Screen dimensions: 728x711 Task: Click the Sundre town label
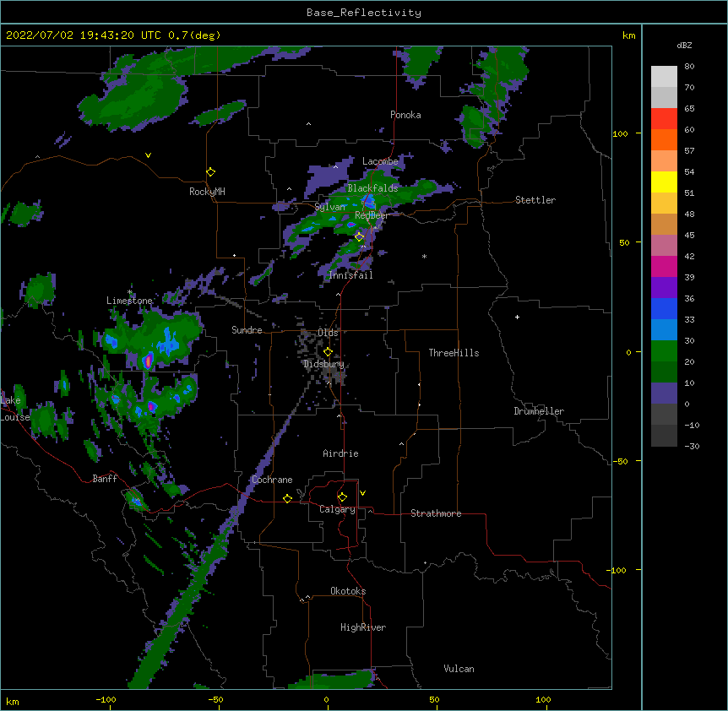tap(247, 330)
